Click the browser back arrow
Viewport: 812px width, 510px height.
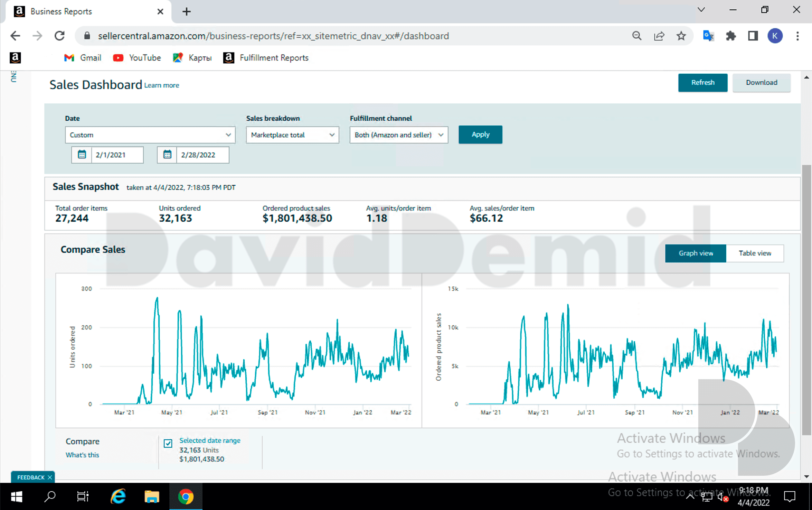15,36
